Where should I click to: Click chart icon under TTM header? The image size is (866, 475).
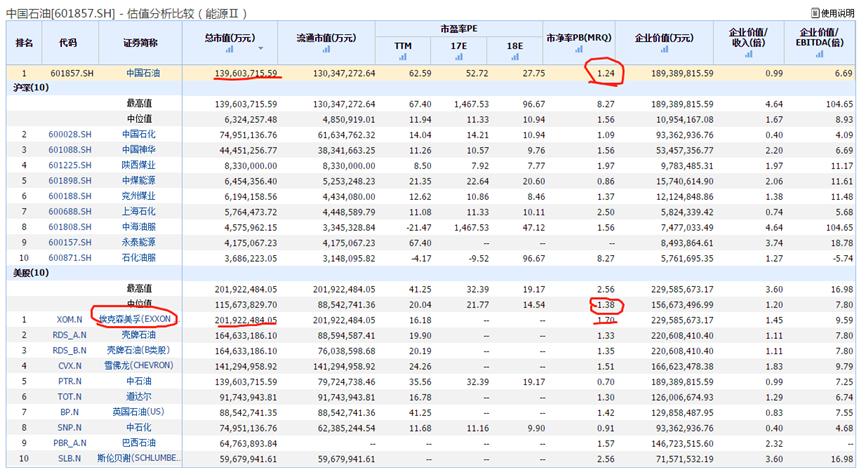point(403,56)
